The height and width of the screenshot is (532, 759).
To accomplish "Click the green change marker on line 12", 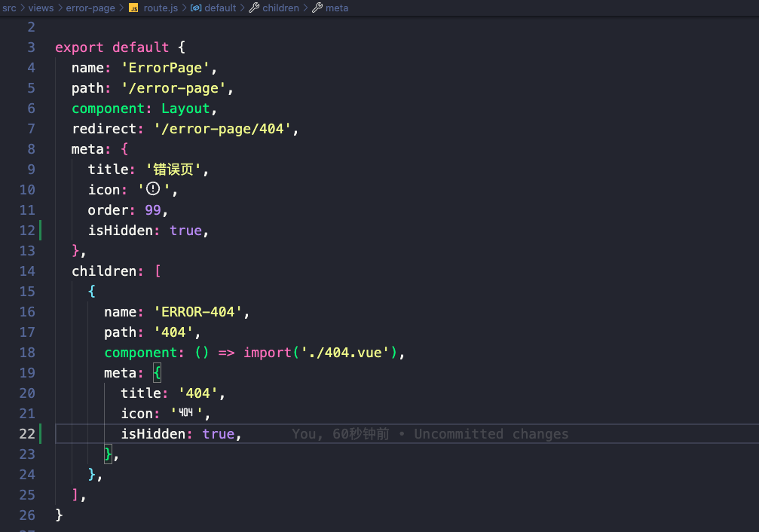I will point(40,231).
